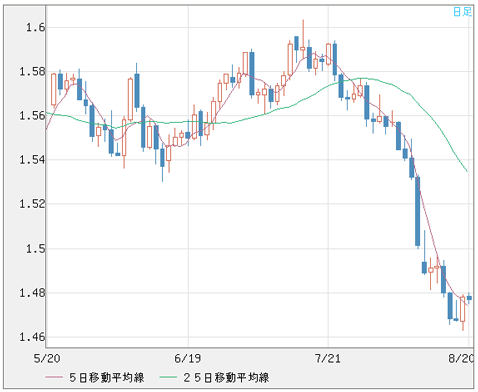Click the 1.6 y-axis label
Image resolution: width=478 pixels, height=392 pixels.
click(36, 27)
